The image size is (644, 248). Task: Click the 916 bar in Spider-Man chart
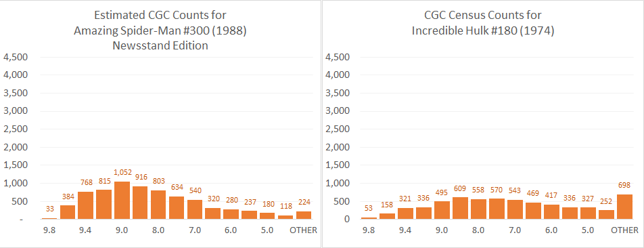coord(140,203)
